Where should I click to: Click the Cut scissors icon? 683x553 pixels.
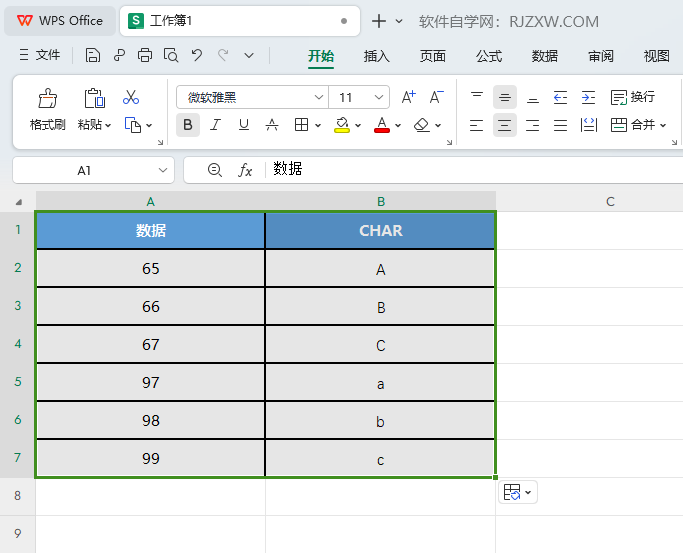pyautogui.click(x=131, y=98)
